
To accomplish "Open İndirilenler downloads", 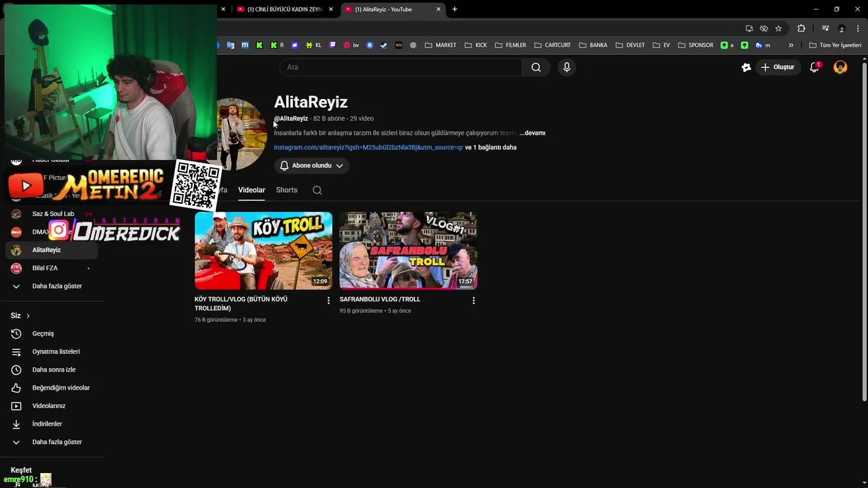I will 52,424.
